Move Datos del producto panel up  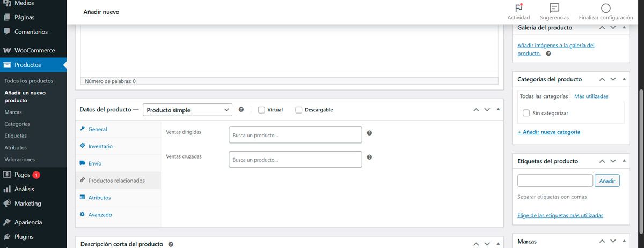tap(476, 109)
